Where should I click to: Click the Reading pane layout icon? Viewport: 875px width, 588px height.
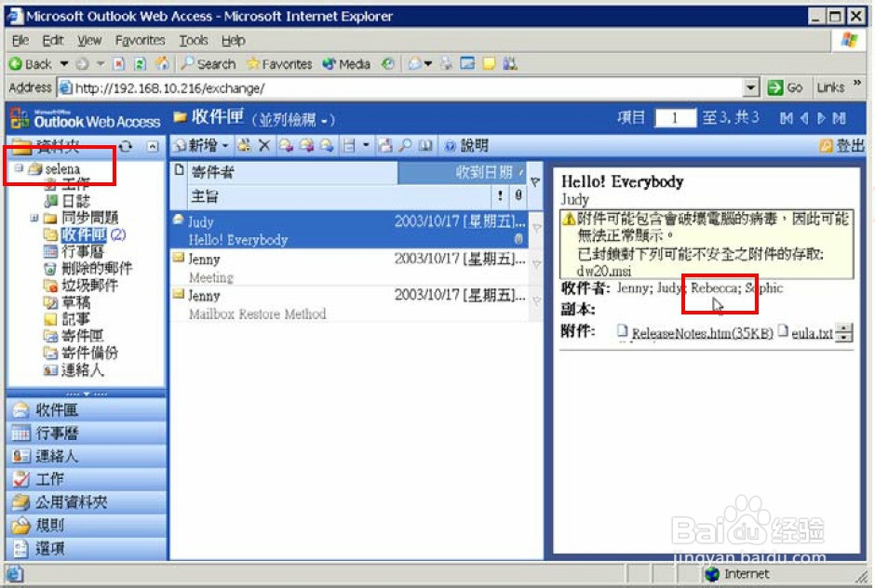click(x=349, y=146)
